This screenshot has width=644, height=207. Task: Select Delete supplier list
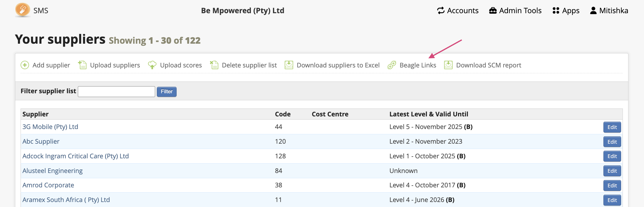click(x=249, y=65)
